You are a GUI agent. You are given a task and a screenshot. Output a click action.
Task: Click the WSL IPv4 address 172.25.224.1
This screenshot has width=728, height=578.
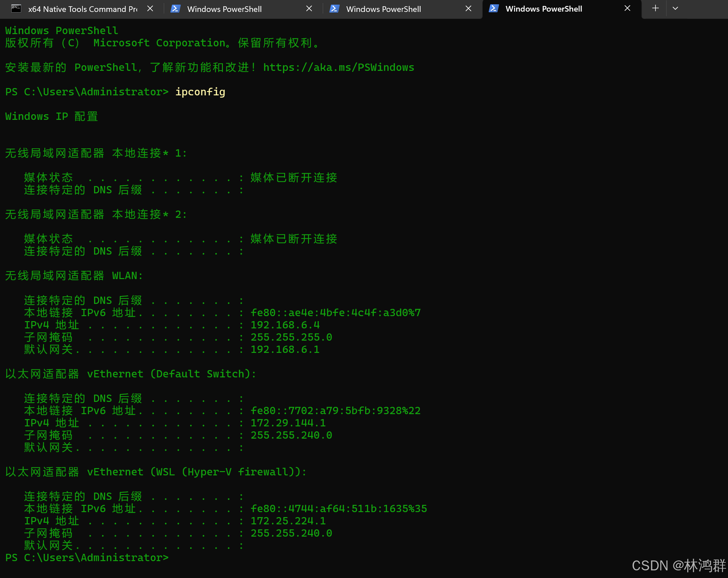pos(288,521)
